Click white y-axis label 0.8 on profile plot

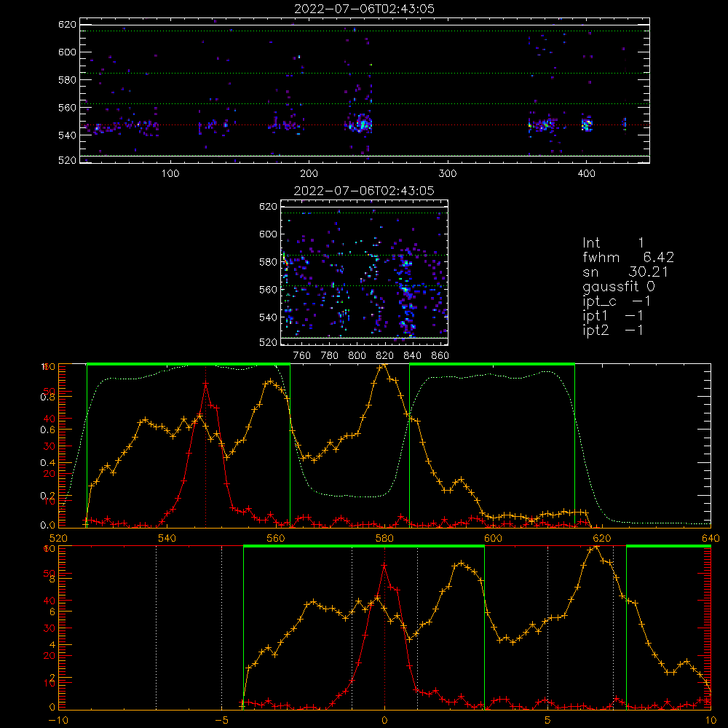tap(48, 397)
